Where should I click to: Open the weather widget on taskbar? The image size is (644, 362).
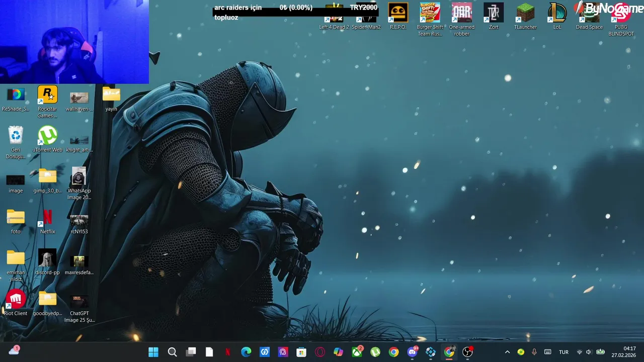pyautogui.click(x=14, y=351)
